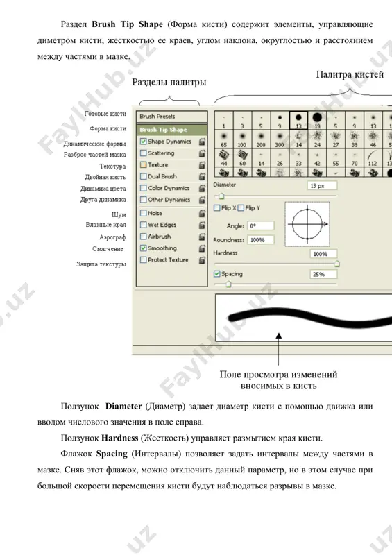This screenshot has width=392, height=555.
Task: Check the Noise option
Action: click(x=143, y=213)
